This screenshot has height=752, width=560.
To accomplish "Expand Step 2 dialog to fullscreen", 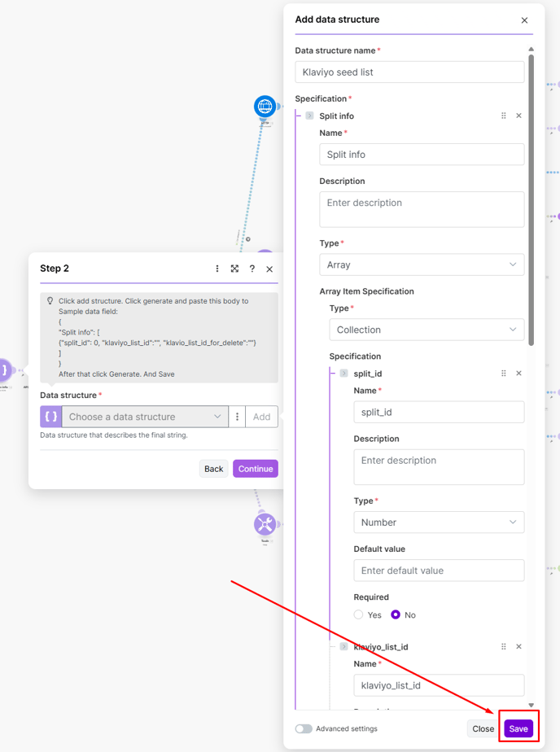I will pos(234,269).
